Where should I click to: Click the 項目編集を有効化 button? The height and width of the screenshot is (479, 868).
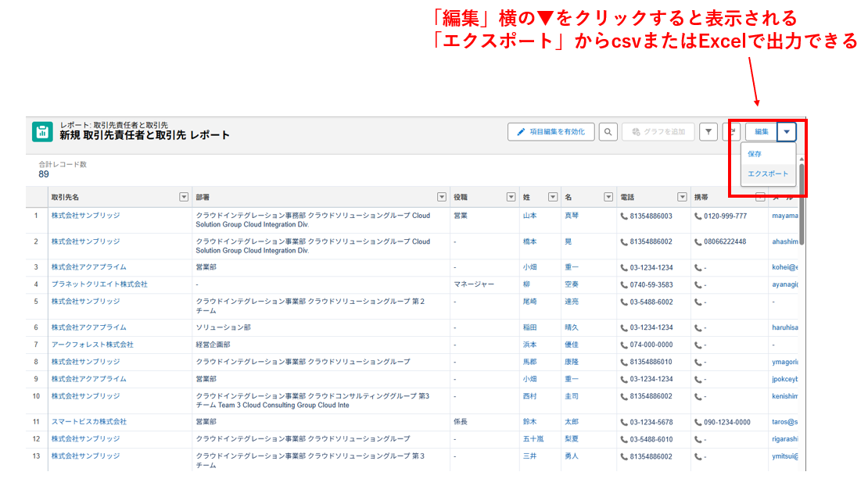tap(551, 131)
